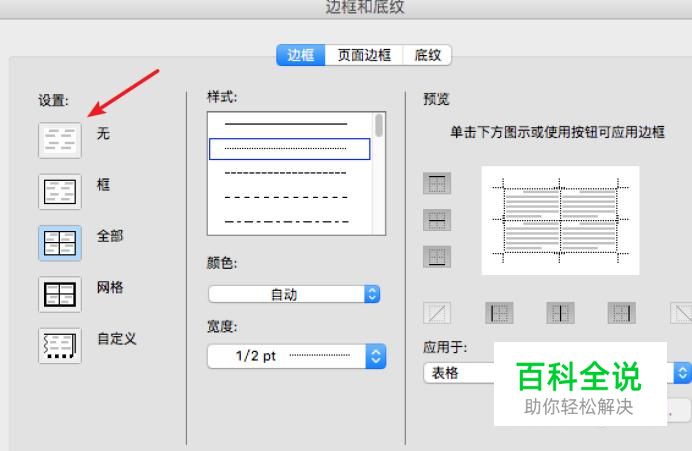The image size is (692, 451).
Task: Select the 框 (Box) border setting icon
Action: pyautogui.click(x=60, y=192)
